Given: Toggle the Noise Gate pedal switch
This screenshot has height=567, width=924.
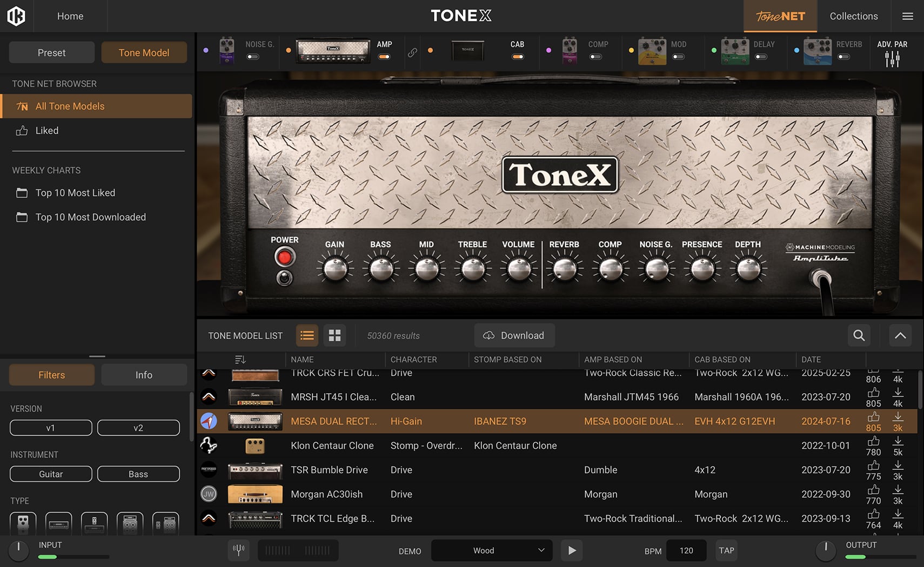Looking at the screenshot, I should (253, 57).
